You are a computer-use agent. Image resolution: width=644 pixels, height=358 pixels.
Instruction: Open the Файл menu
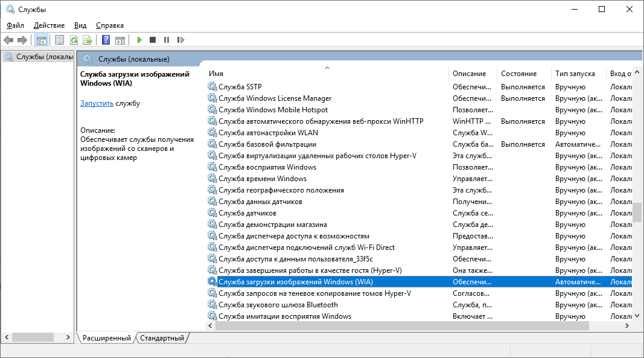[15, 25]
